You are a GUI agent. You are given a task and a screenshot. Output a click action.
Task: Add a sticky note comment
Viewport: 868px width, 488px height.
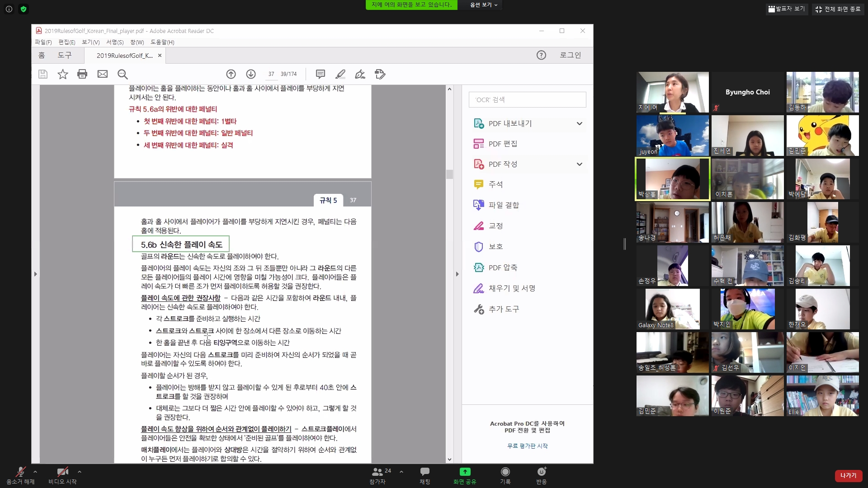click(321, 74)
